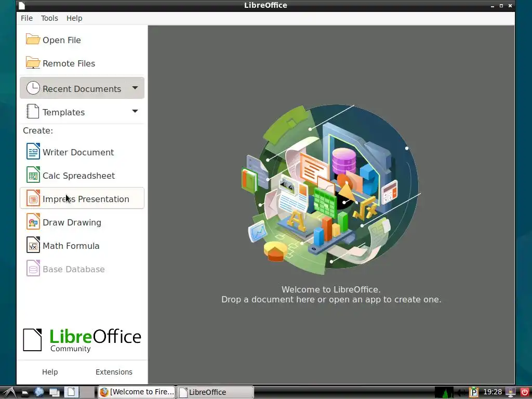Click the volume icon in system tray
The width and height of the screenshot is (532, 399).
(460, 393)
